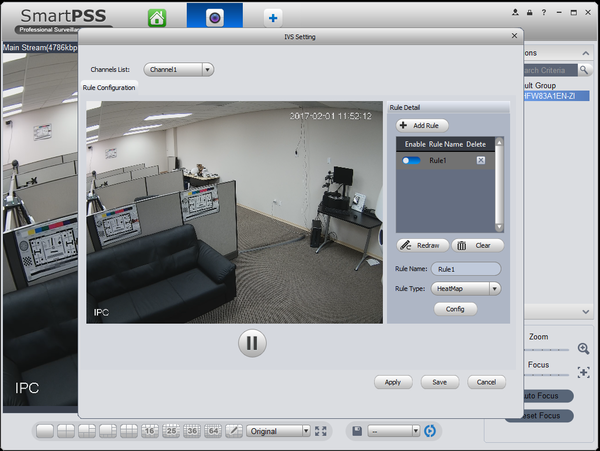The width and height of the screenshot is (600, 451).
Task: Open custom layout edit icon
Action: pyautogui.click(x=234, y=431)
